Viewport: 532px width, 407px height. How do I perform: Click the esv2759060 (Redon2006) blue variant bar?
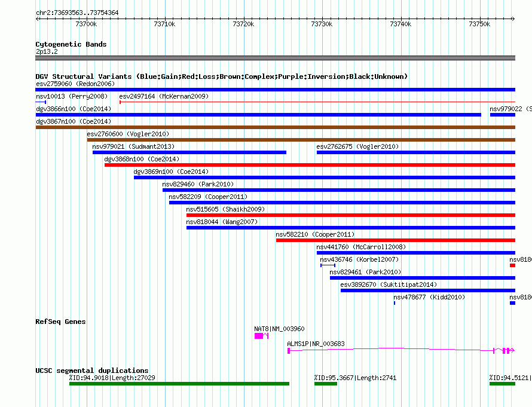pyautogui.click(x=275, y=90)
